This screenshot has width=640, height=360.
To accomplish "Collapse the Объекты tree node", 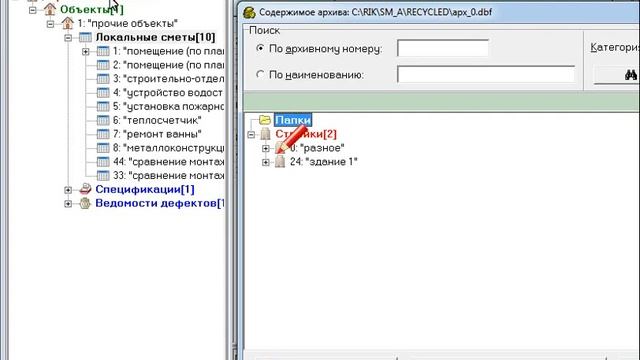I will pos(33,10).
